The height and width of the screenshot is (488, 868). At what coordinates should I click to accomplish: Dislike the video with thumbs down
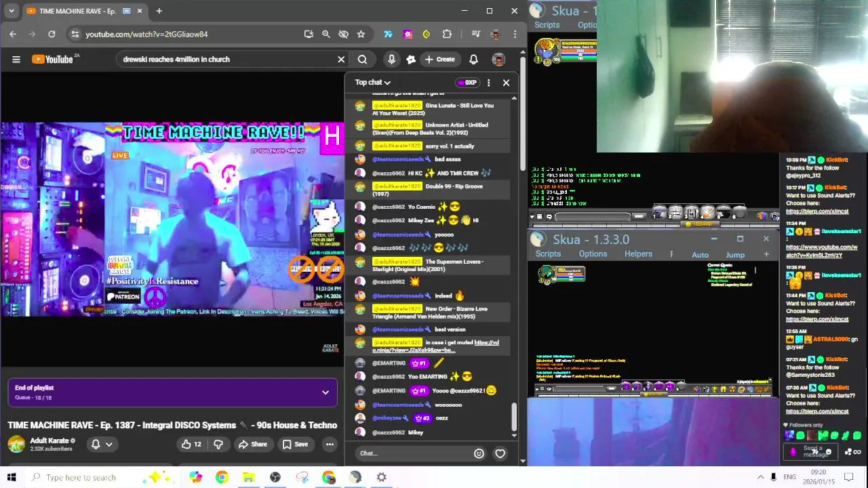point(218,445)
